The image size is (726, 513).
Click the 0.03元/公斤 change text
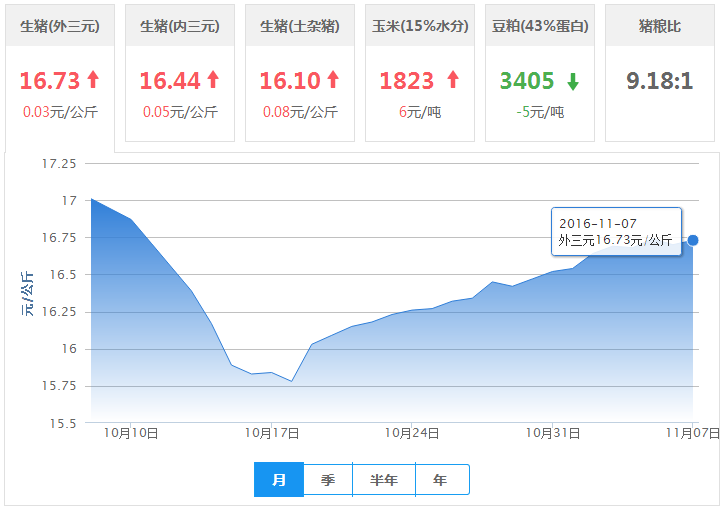click(60, 112)
